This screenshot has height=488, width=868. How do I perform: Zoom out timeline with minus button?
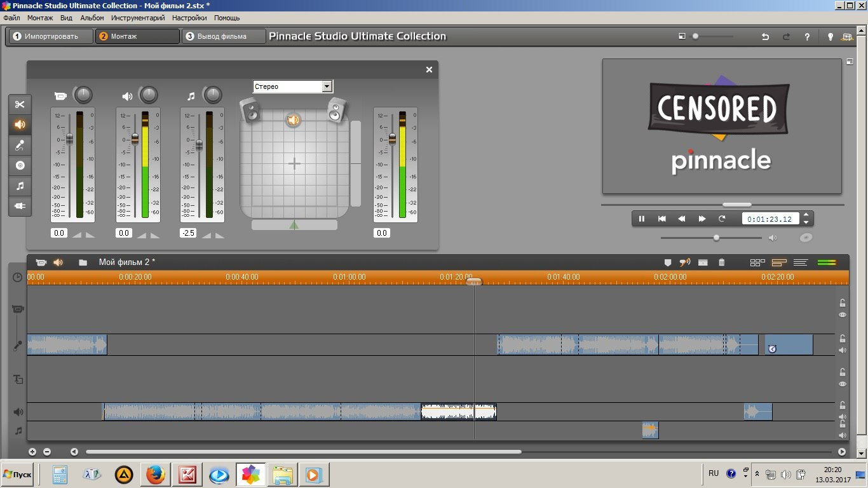(x=47, y=452)
